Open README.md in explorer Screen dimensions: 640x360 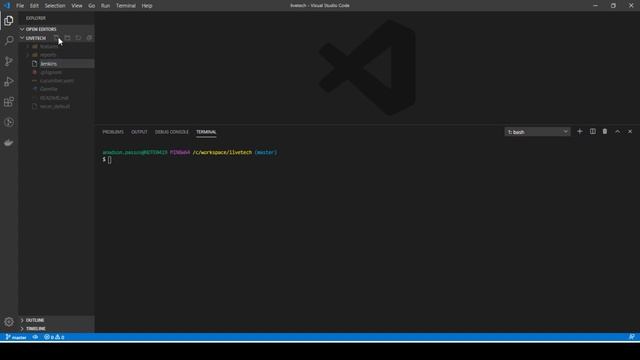[57, 98]
